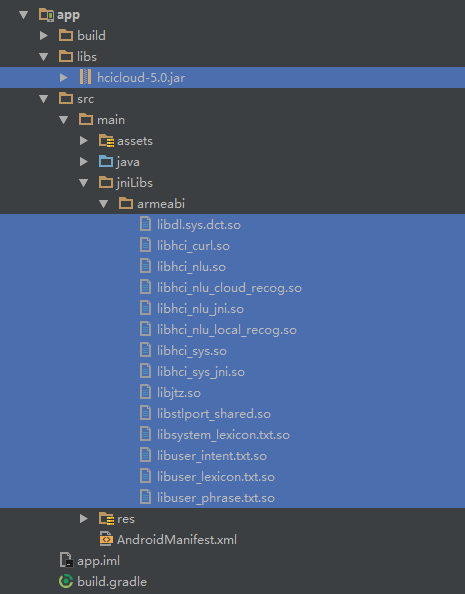This screenshot has height=594, width=465.
Task: Select libuser_phrase.txt.so file name
Action: point(216,498)
